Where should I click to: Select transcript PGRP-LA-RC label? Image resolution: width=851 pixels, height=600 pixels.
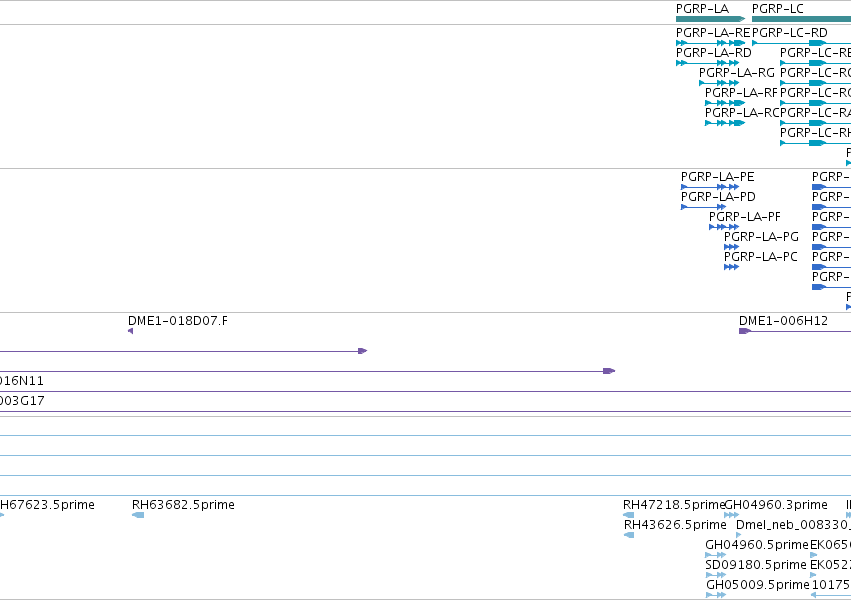tap(742, 113)
